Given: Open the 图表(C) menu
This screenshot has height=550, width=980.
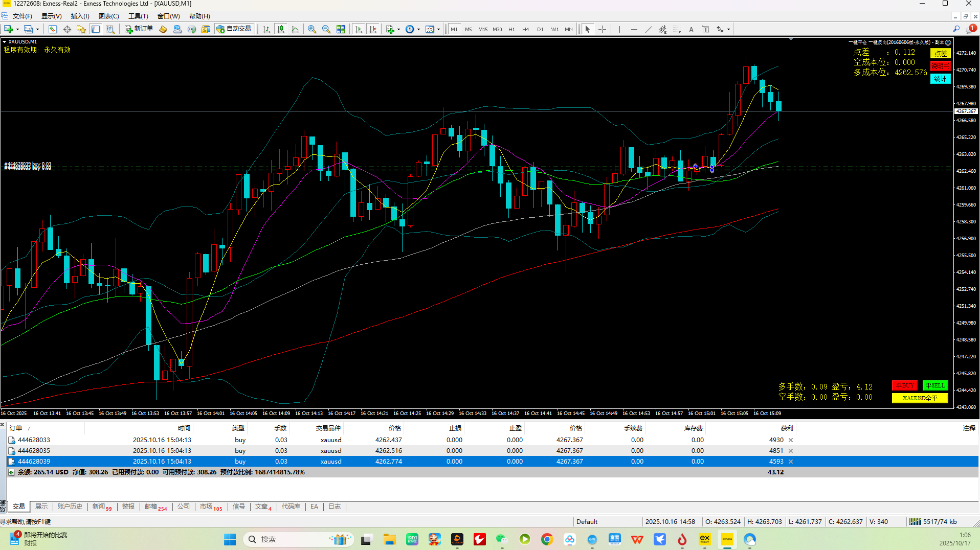Looking at the screenshot, I should 108,16.
